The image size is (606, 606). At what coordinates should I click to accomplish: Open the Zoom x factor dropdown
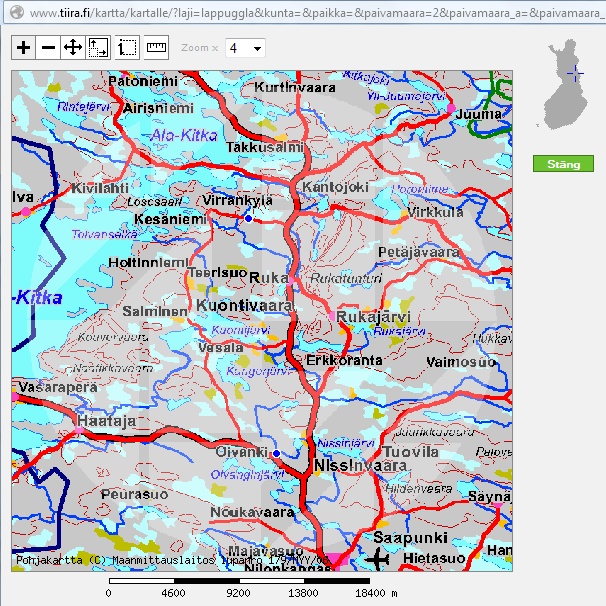[244, 48]
